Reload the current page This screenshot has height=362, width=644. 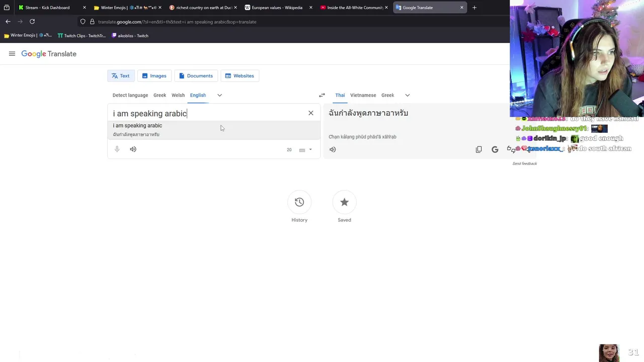click(32, 22)
